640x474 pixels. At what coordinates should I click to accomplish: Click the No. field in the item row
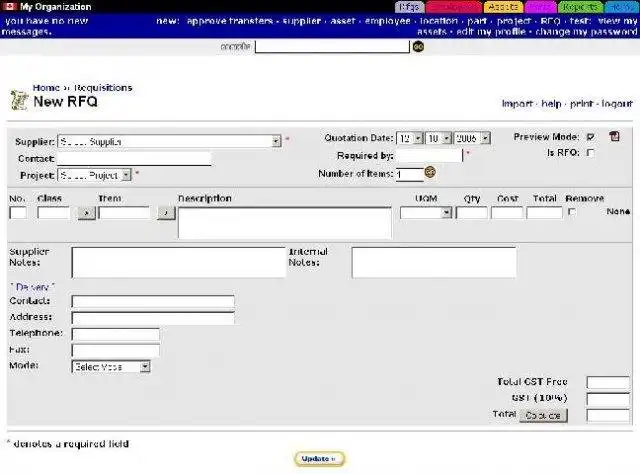(x=18, y=213)
